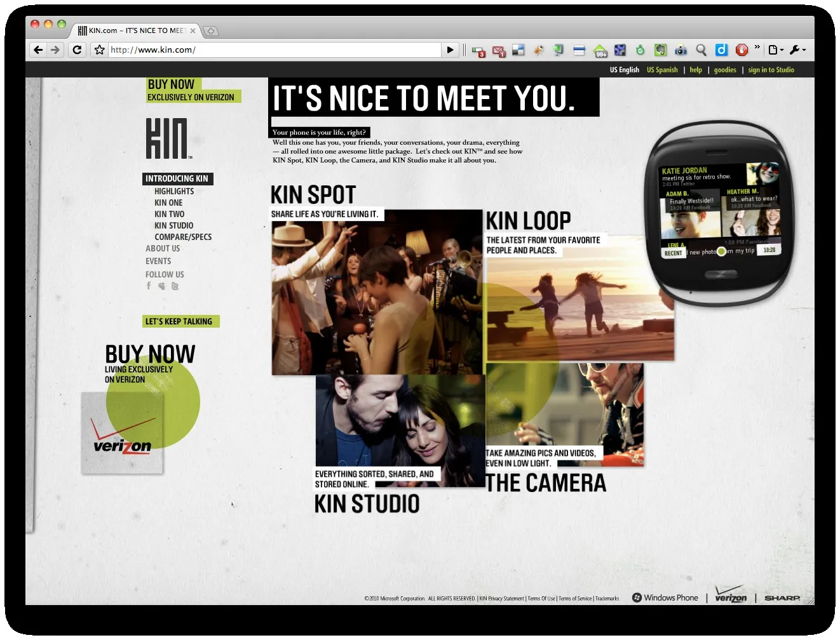
Task: Bookmark page with the star icon
Action: [x=99, y=50]
